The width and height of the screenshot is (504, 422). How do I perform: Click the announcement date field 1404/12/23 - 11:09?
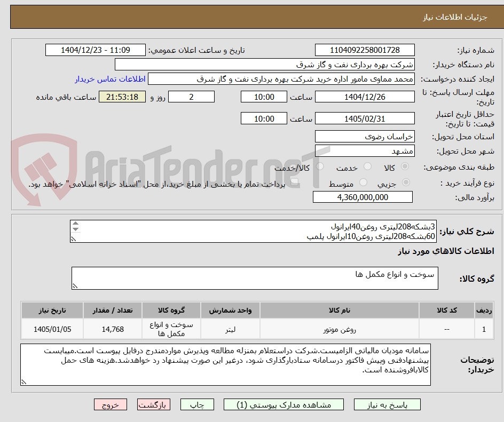(96, 50)
